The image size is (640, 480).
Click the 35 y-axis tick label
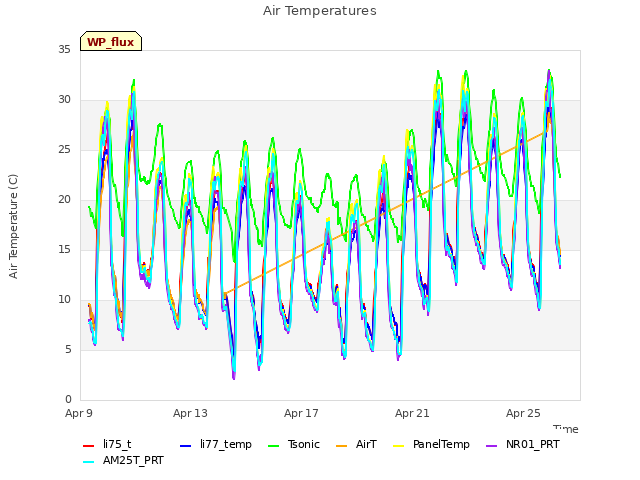click(64, 50)
